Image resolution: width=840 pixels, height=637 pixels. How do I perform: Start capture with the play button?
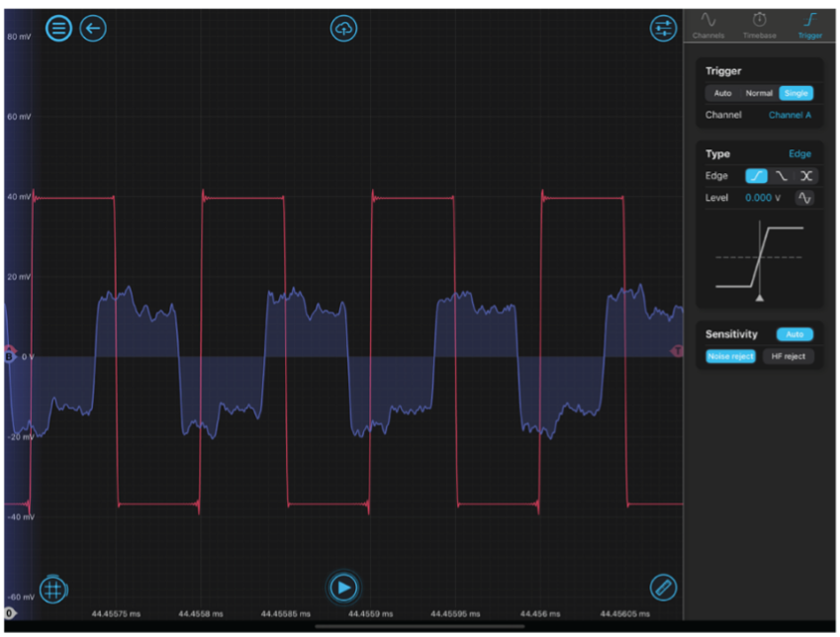[343, 589]
